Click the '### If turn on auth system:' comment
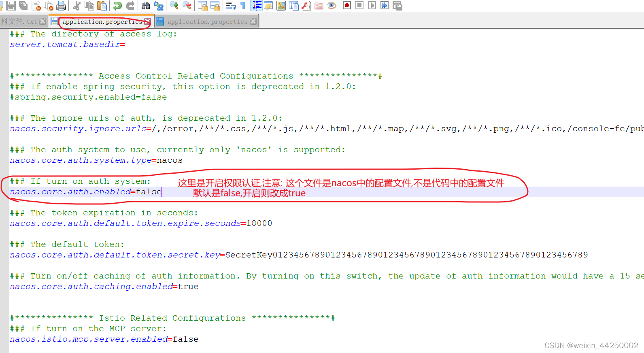Viewport: 644px width, 353px height. [80, 181]
